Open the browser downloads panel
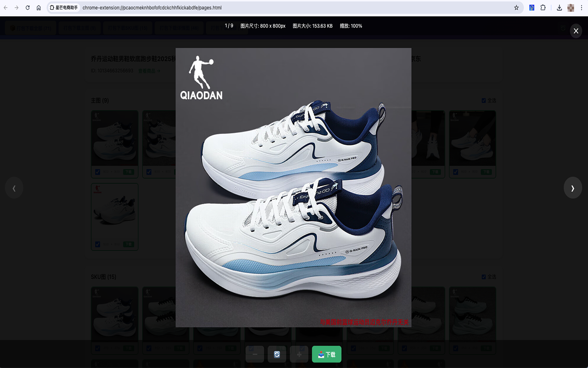 [559, 8]
